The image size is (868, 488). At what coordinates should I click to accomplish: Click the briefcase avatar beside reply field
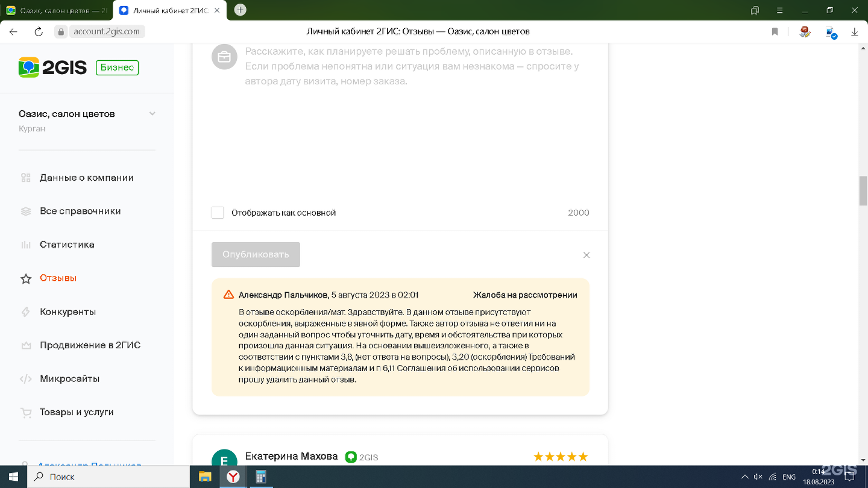[x=224, y=57]
